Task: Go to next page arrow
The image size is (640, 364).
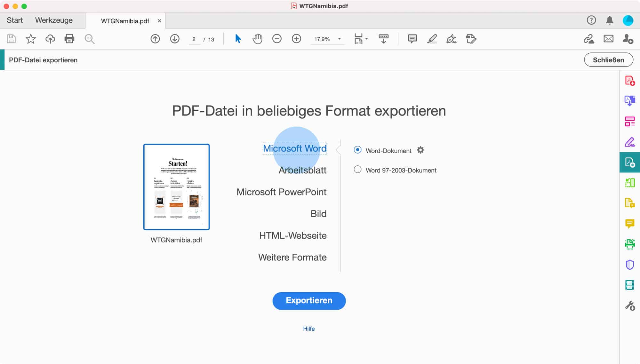Action: point(175,39)
